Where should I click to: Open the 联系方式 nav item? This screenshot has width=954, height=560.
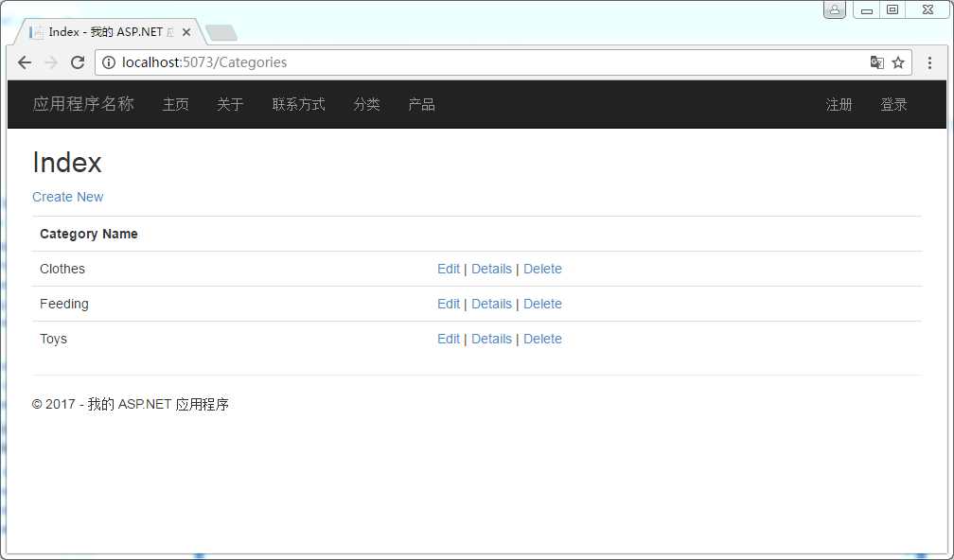click(x=299, y=105)
